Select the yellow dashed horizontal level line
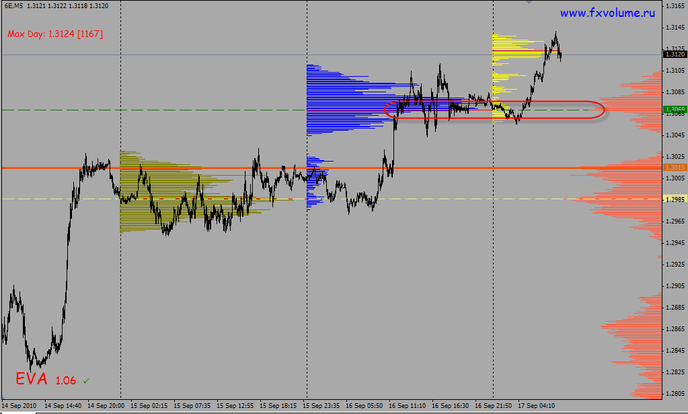The width and height of the screenshot is (688, 414). 332,199
